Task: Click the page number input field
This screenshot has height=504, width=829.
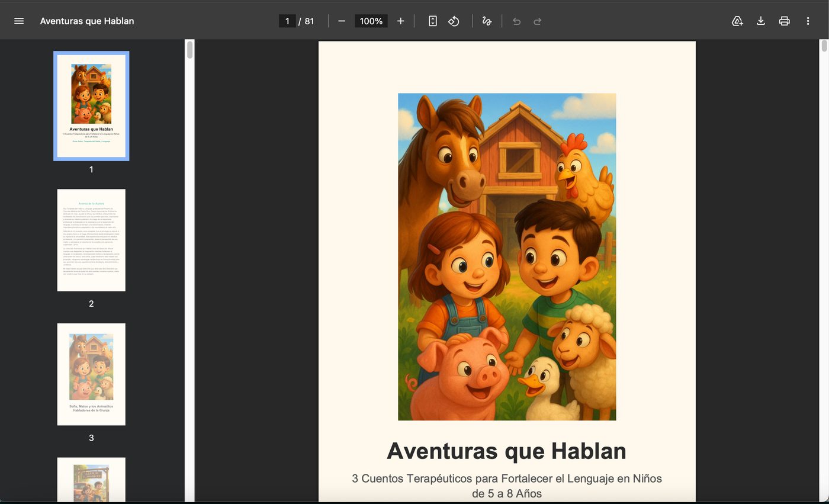Action: [287, 21]
